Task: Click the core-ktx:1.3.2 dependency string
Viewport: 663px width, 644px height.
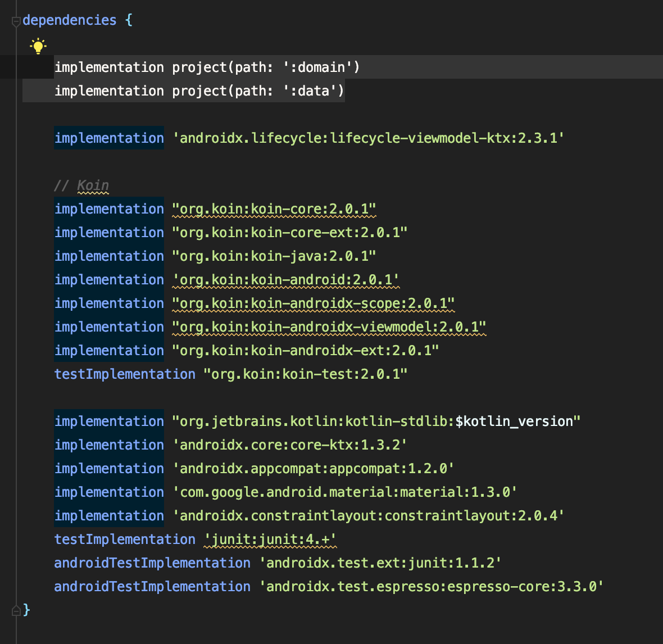Action: (x=289, y=445)
